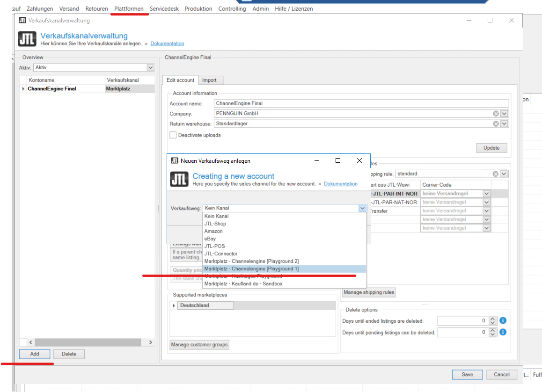This screenshot has height=392, width=542.
Task: Increase days until ended listings spinner
Action: pos(492,319)
